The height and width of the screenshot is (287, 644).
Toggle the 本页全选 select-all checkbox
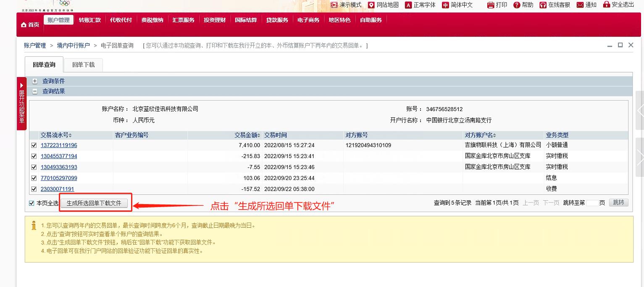coord(31,203)
